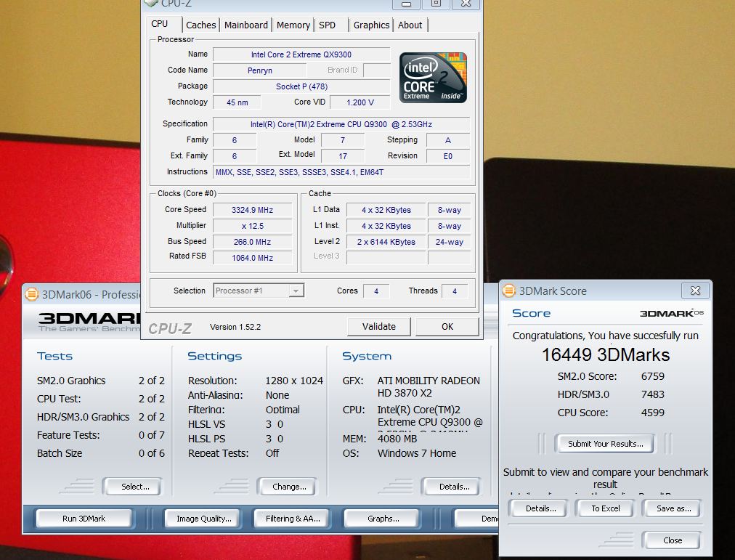Screen dimensions: 735x560
Task: Switch to the Memory tab
Action: click(x=293, y=25)
